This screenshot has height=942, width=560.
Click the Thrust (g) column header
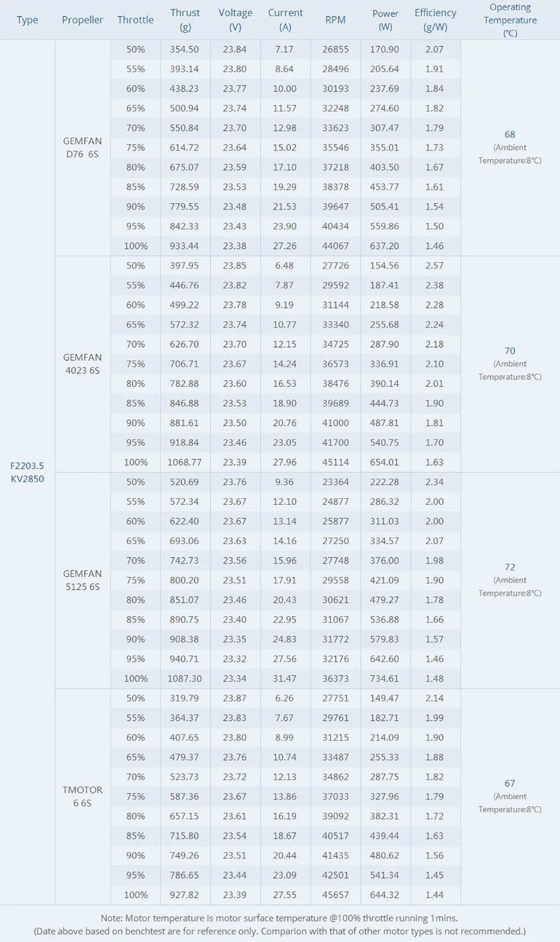[x=185, y=20]
